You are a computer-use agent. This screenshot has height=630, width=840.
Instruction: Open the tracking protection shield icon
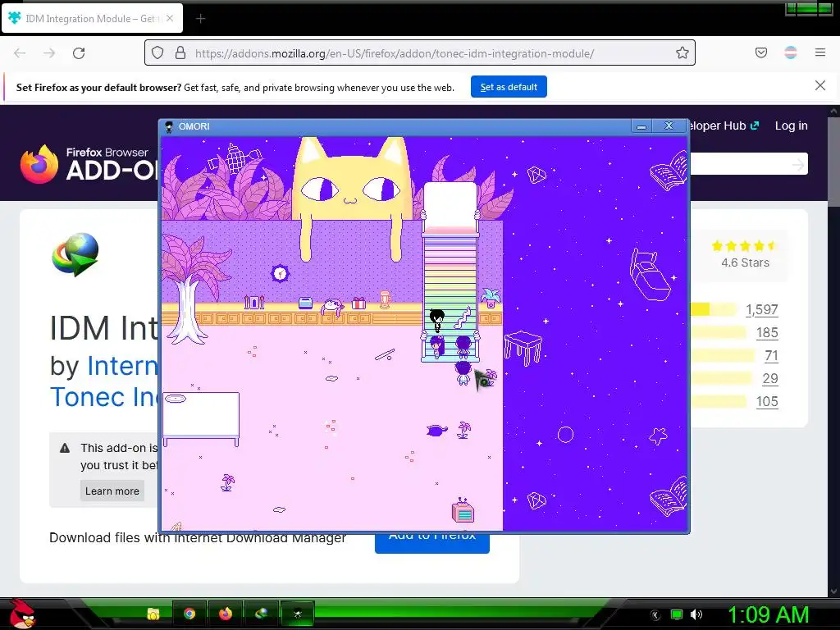pyautogui.click(x=157, y=53)
